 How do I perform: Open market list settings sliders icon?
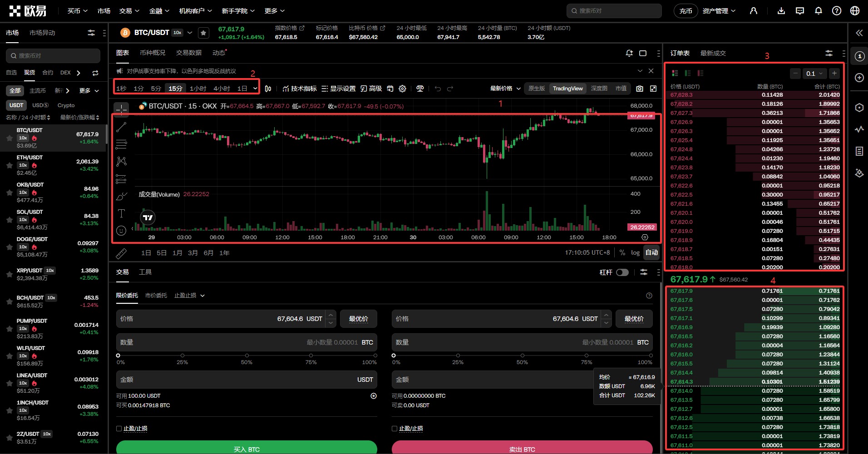91,33
